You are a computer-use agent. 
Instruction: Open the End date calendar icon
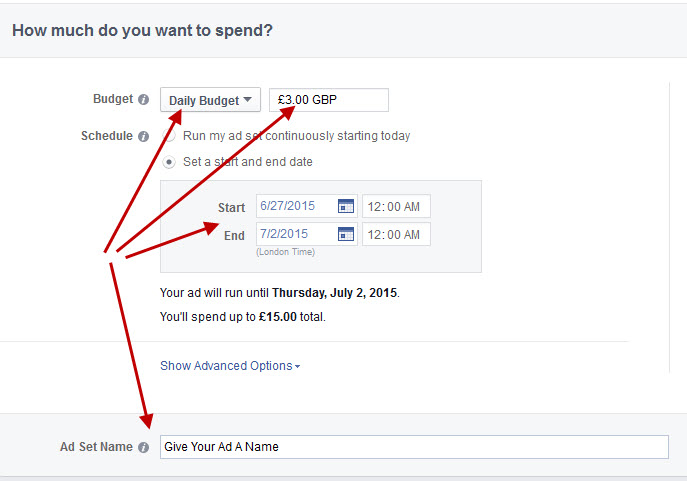click(x=346, y=234)
